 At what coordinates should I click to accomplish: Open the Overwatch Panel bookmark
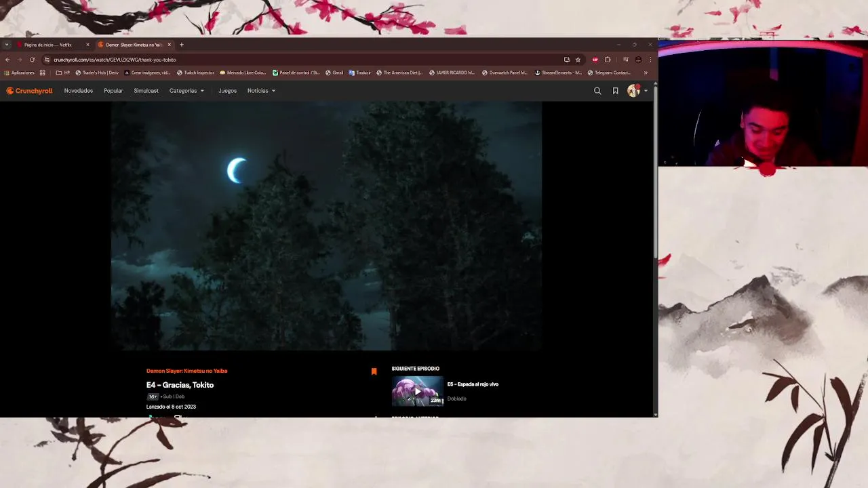tap(505, 73)
